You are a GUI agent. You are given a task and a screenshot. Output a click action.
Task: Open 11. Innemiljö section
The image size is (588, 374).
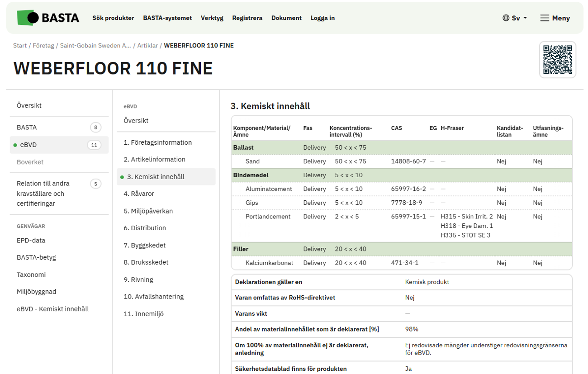(143, 313)
